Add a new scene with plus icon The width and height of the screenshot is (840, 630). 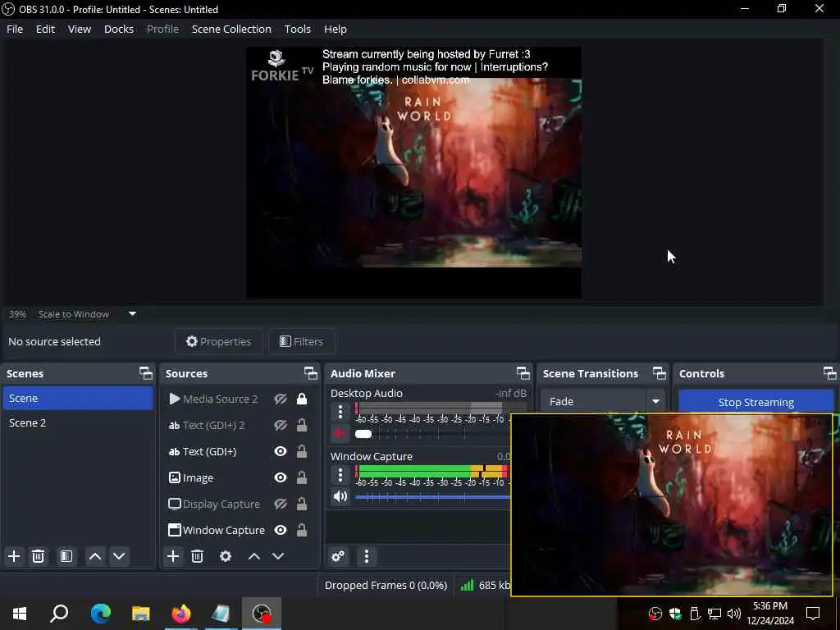click(x=14, y=556)
